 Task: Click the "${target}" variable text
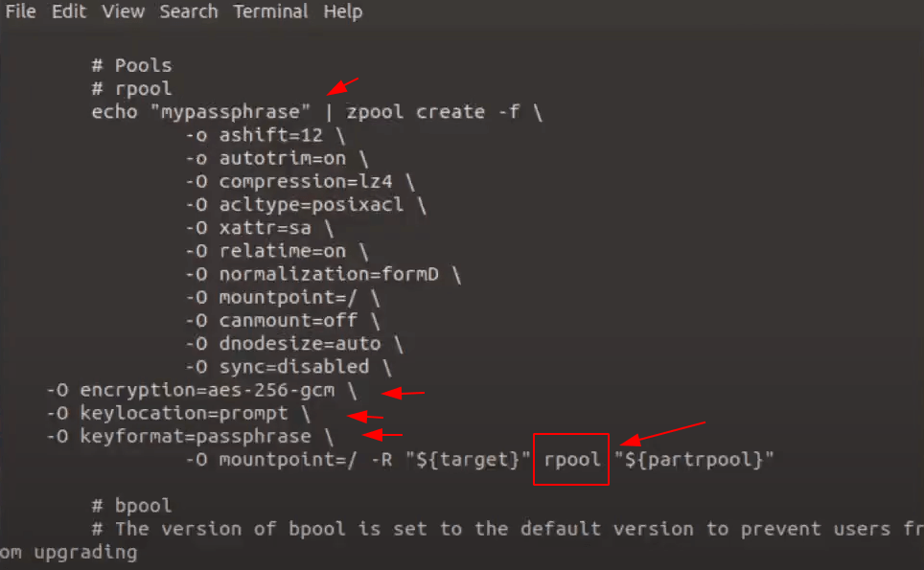point(468,459)
